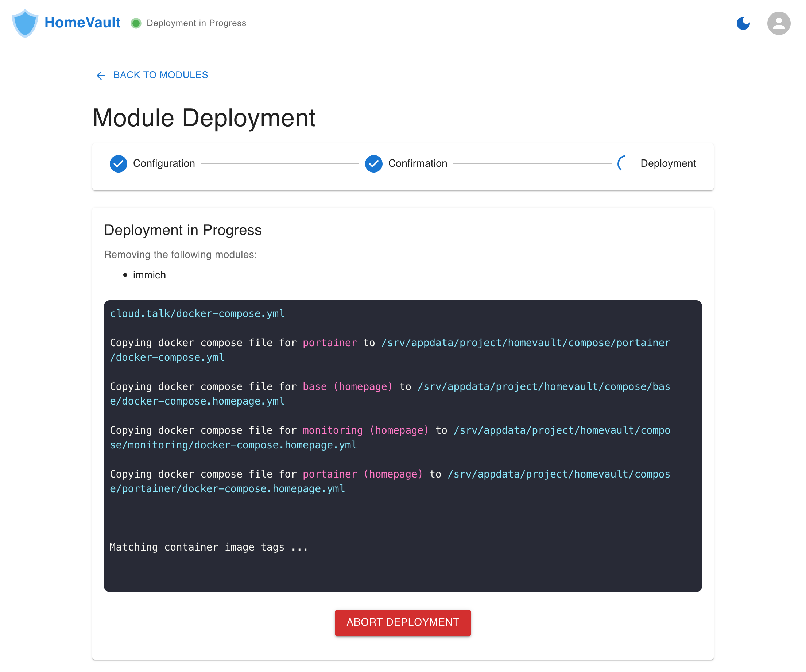
Task: Click the 'Matching container image tags ...' line
Action: [208, 547]
